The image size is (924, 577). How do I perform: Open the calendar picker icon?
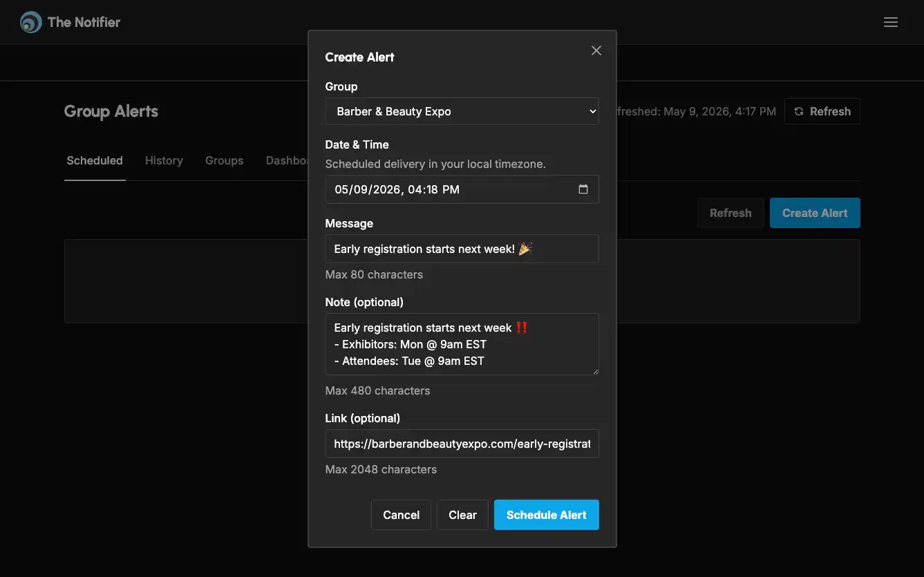point(583,189)
